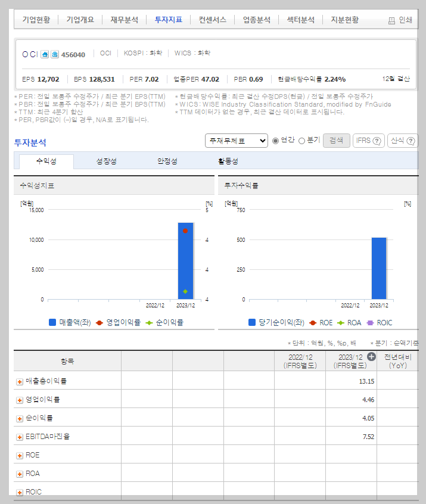Click the 7.52 value for EBITDA마진율

[368, 437]
